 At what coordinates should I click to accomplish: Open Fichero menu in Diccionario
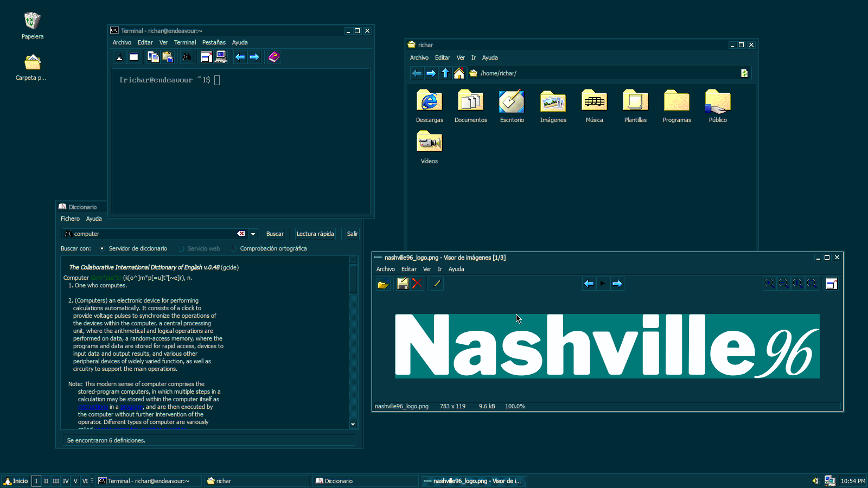tap(70, 219)
